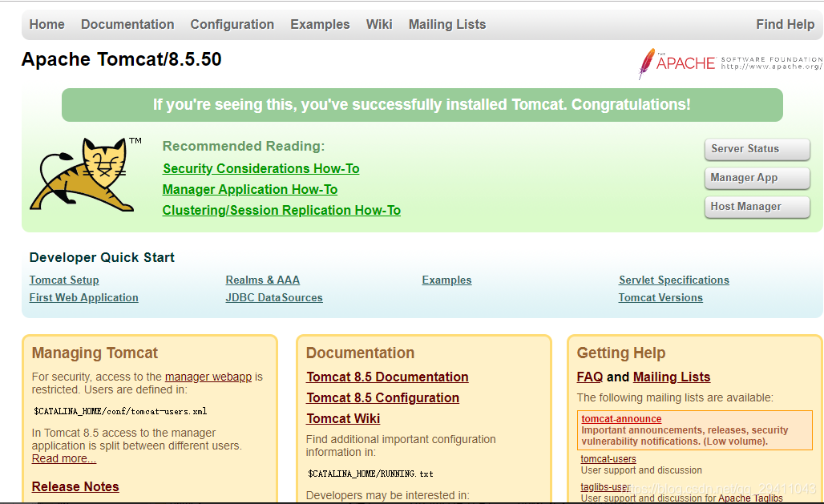Click Find Help in the nav bar
824x504 pixels.
click(x=785, y=24)
